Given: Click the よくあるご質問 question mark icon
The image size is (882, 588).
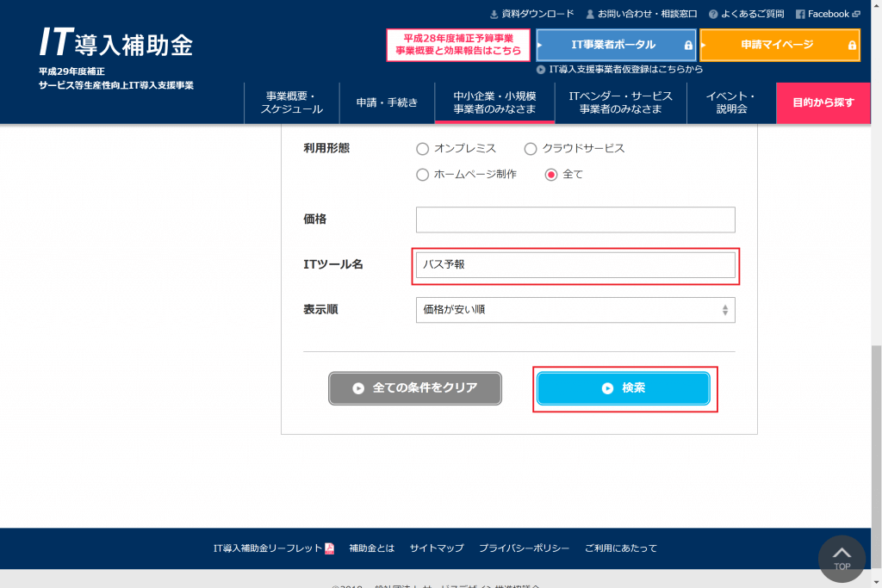Looking at the screenshot, I should [713, 14].
